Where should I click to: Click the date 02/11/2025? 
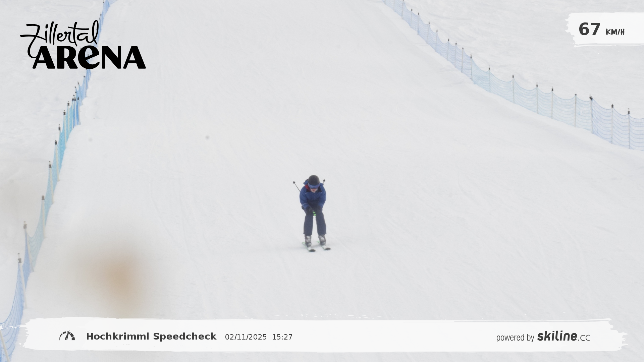pos(246,337)
